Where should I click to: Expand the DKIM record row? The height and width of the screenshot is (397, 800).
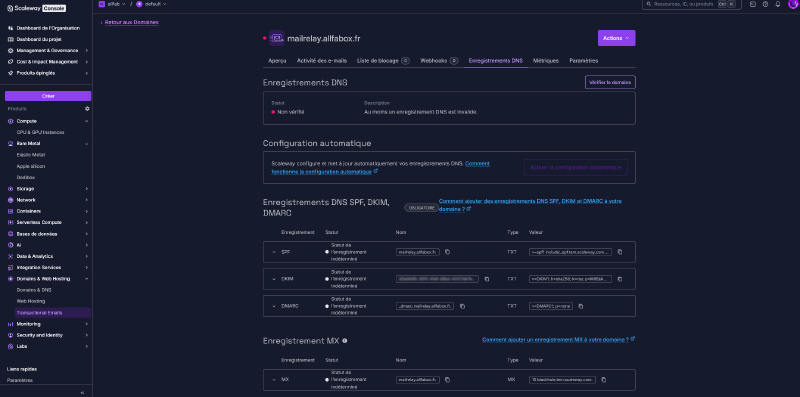[x=274, y=279]
